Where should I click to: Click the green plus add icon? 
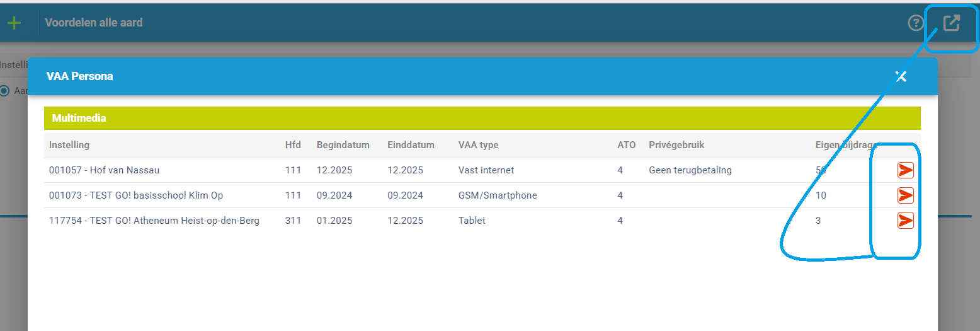pos(14,23)
